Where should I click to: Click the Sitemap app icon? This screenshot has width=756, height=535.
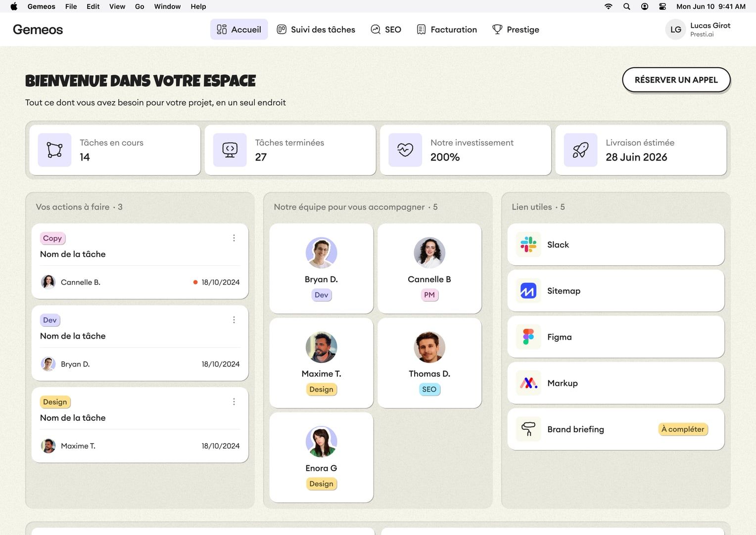528,291
